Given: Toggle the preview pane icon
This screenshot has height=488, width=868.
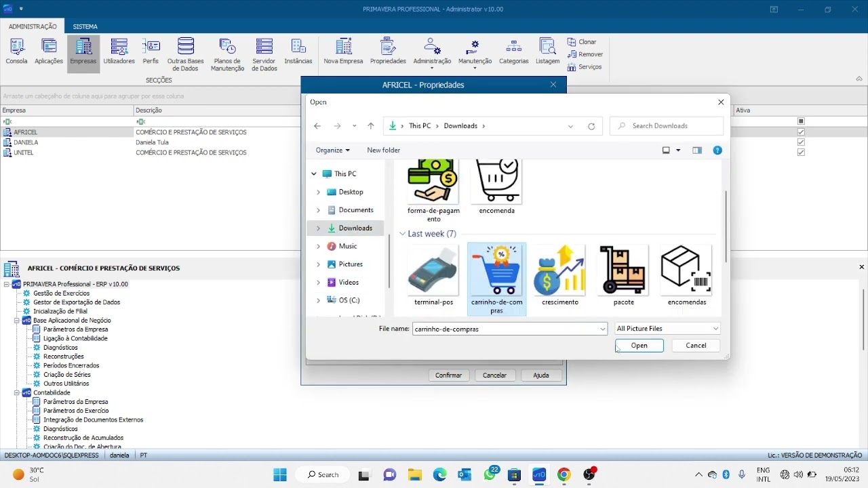Looking at the screenshot, I should [x=697, y=150].
